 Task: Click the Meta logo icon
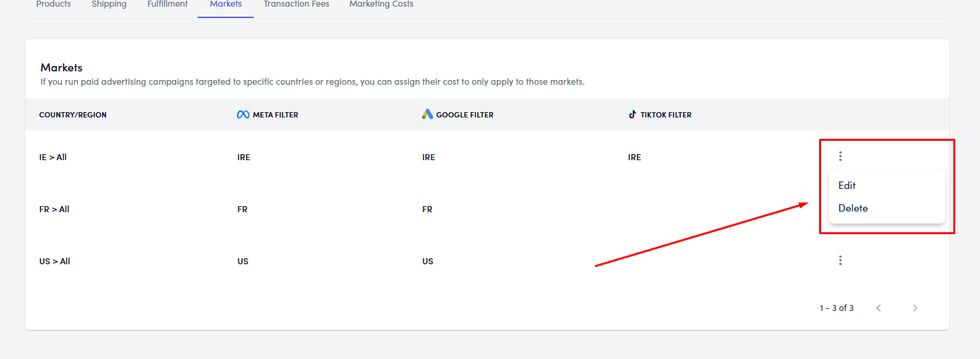pyautogui.click(x=243, y=115)
